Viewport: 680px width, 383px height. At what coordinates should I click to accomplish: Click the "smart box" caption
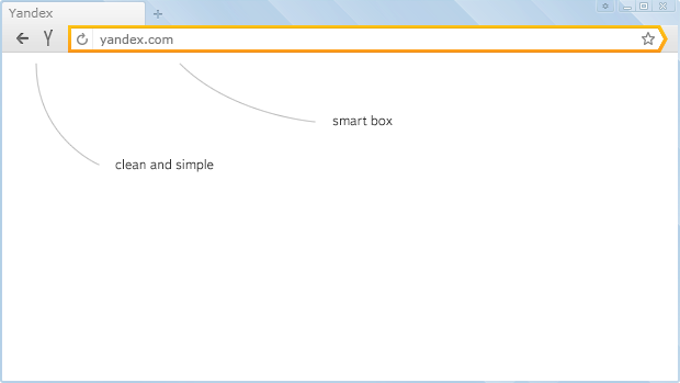click(362, 121)
